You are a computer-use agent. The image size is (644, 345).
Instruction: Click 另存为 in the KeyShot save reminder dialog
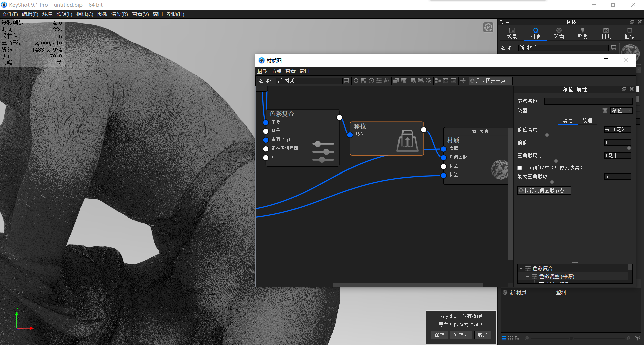(x=461, y=335)
